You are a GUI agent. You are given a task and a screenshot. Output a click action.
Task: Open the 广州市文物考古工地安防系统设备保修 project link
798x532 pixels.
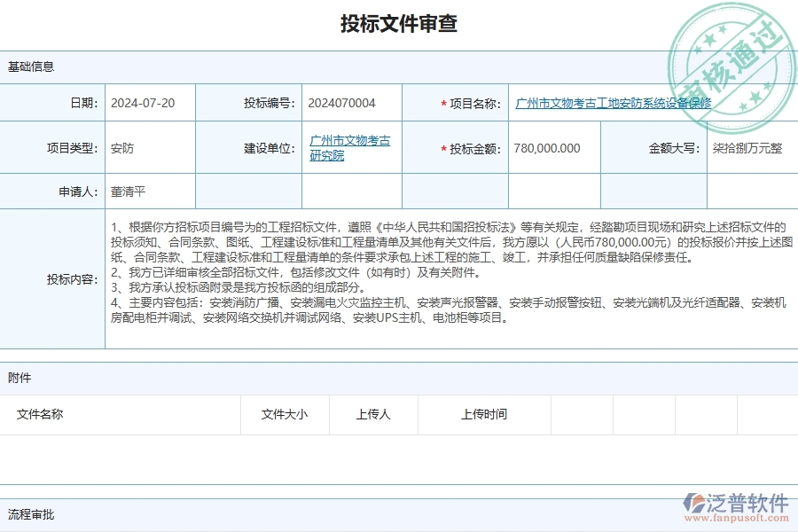pyautogui.click(x=612, y=102)
